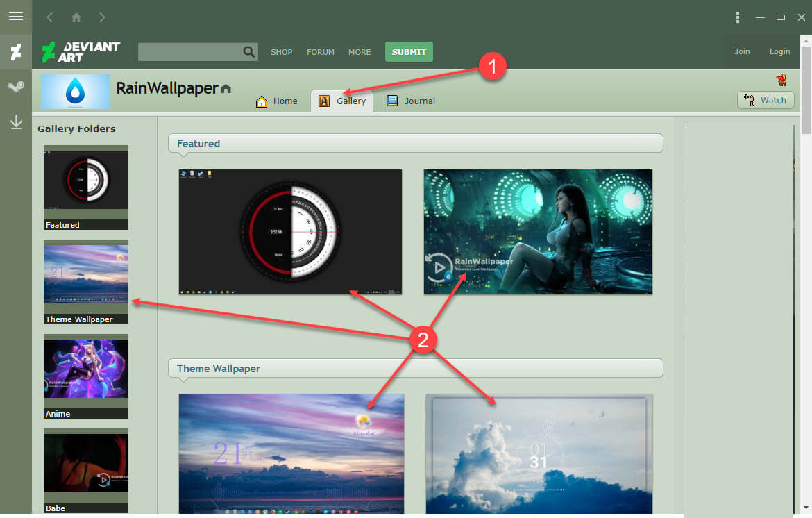The image size is (812, 518).
Task: Select the DeviantArt sidebar icon
Action: point(16,52)
